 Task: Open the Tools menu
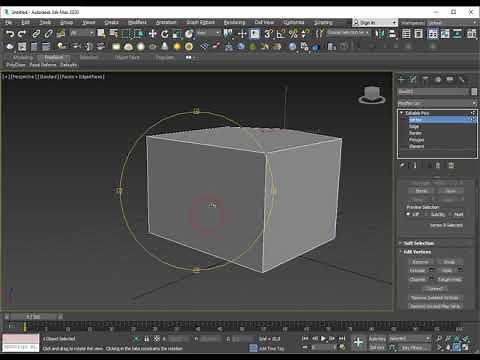(x=45, y=22)
